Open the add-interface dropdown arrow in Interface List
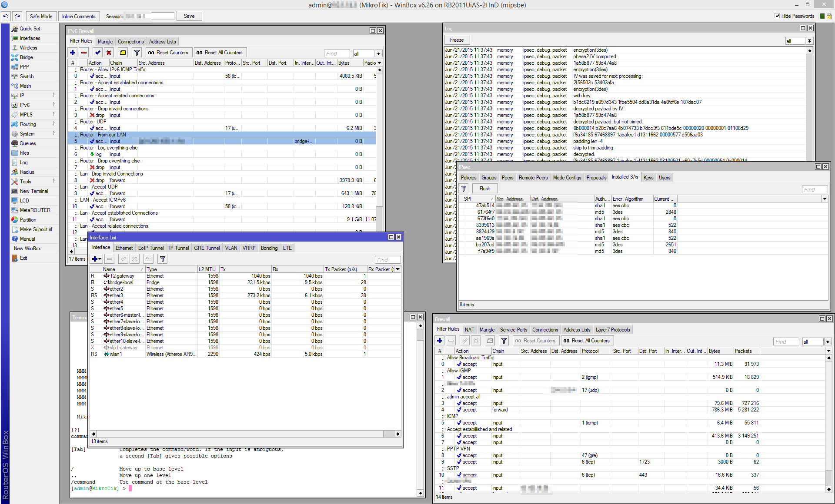835x504 pixels. click(100, 259)
